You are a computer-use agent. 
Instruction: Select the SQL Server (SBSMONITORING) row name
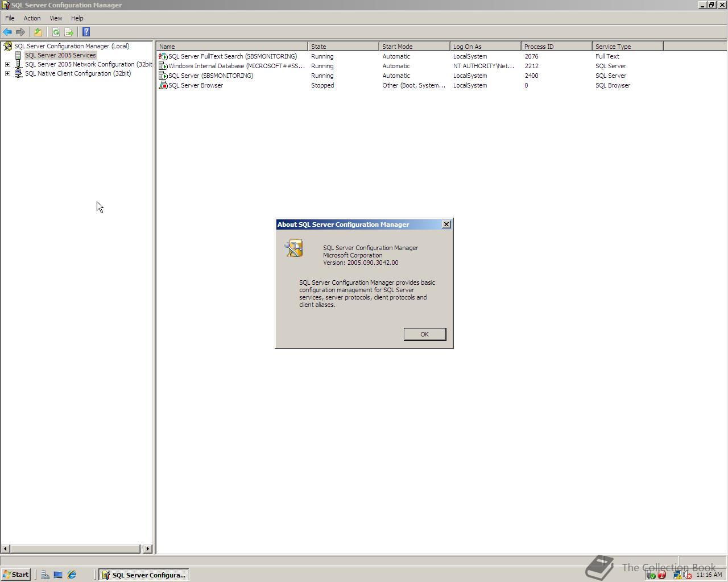coord(210,76)
